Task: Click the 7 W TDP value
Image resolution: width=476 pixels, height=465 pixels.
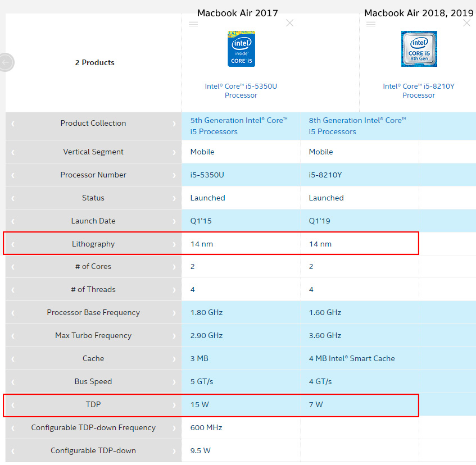Action: tap(316, 405)
